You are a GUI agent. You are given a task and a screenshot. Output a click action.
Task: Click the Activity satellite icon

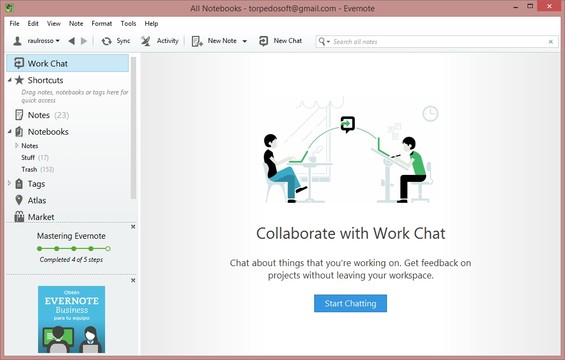[x=146, y=41]
